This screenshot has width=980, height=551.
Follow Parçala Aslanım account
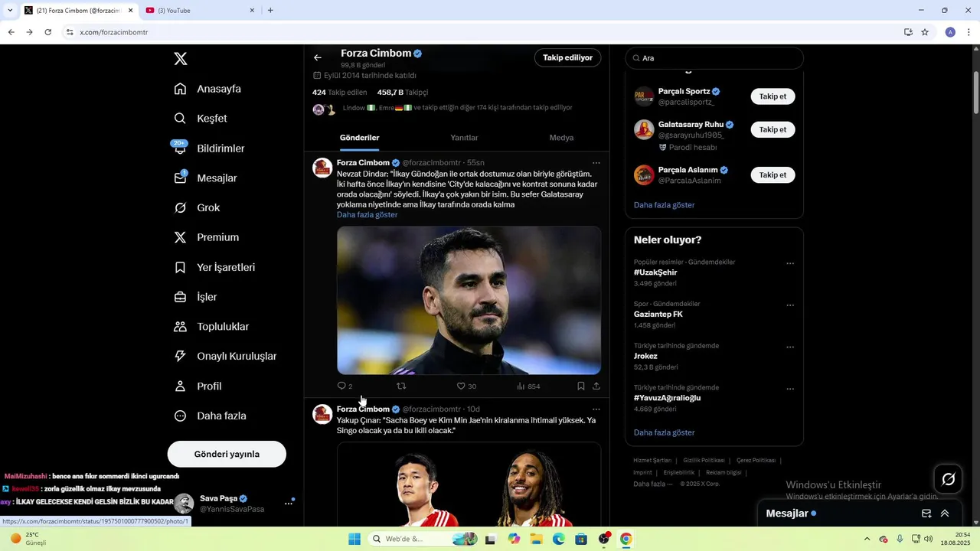pos(773,175)
